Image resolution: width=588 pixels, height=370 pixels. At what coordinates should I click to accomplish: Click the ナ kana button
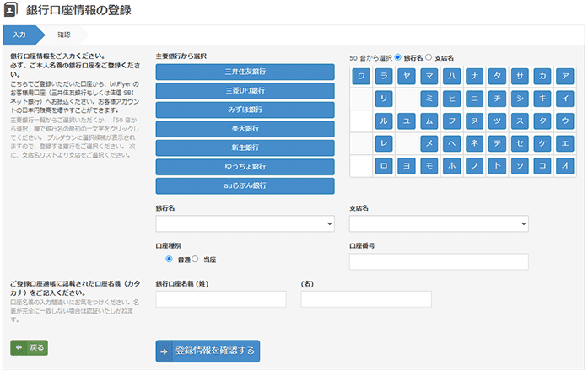click(x=475, y=76)
